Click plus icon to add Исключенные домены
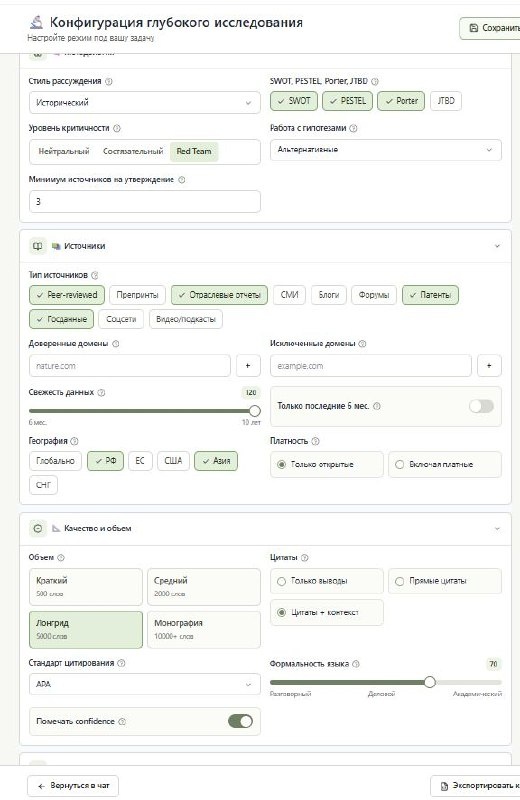Viewport: 520px width, 800px height. (x=489, y=365)
